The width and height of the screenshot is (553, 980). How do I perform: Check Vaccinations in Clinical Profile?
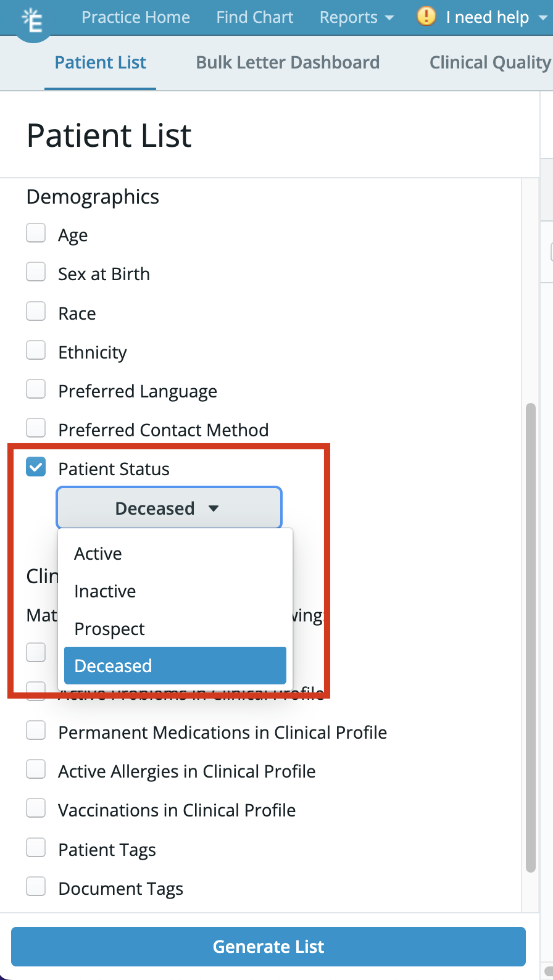point(36,808)
